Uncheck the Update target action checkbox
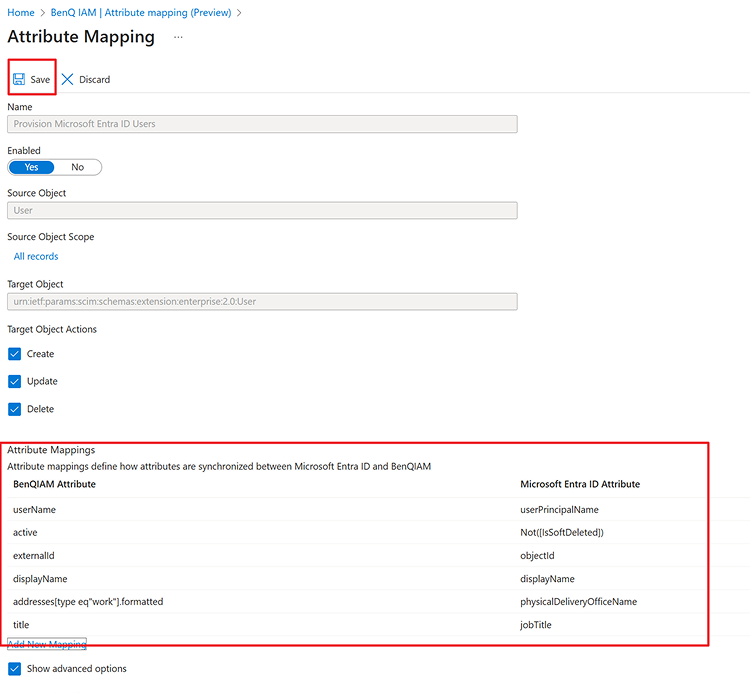 pos(14,381)
